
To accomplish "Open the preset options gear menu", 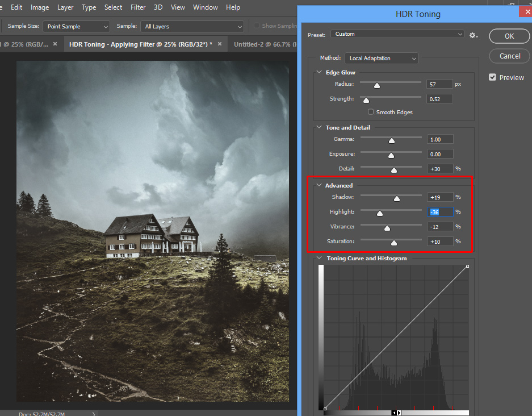I will (x=473, y=35).
